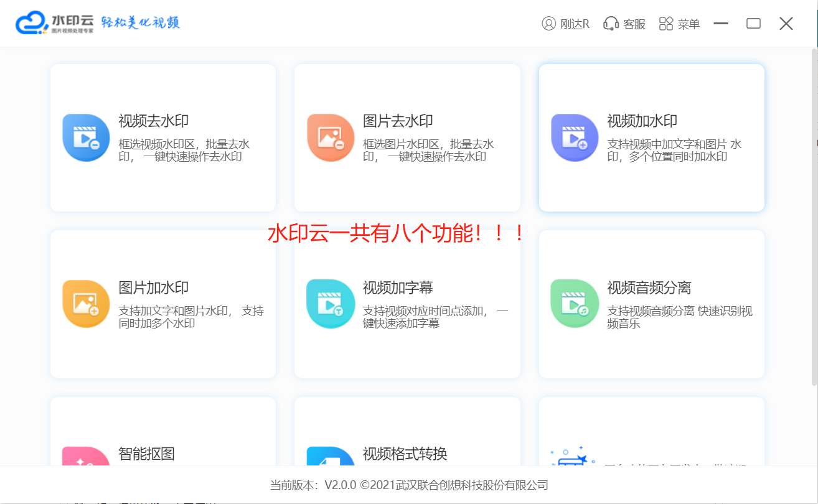Screen dimensions: 818x504
Task: Open the image add-watermark icon
Action: 86,304
